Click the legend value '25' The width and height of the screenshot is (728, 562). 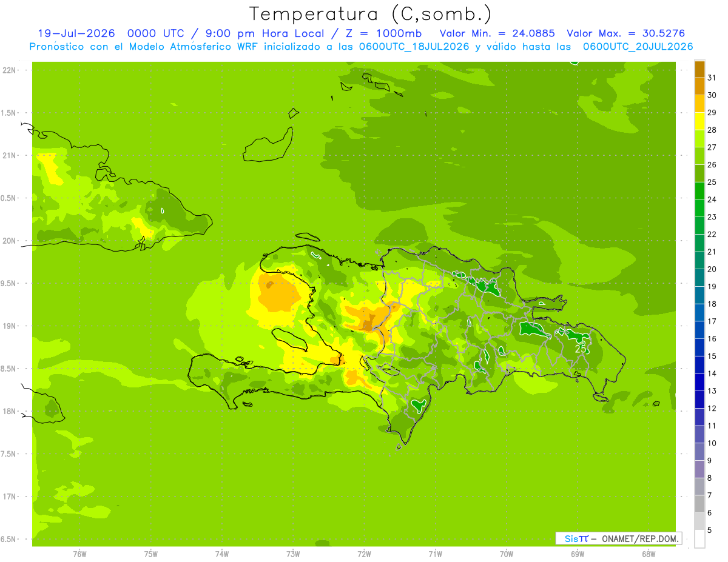[712, 182]
